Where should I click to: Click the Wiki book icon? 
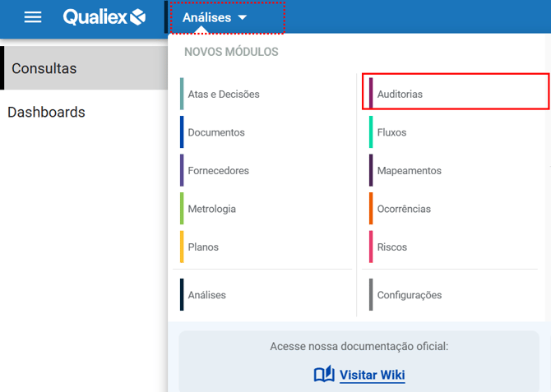coord(324,375)
